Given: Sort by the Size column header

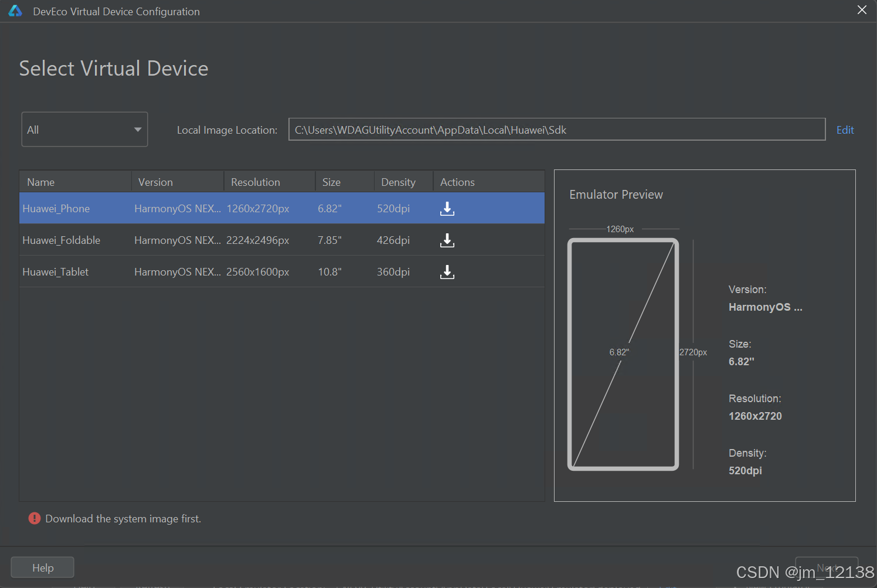Looking at the screenshot, I should coord(345,182).
